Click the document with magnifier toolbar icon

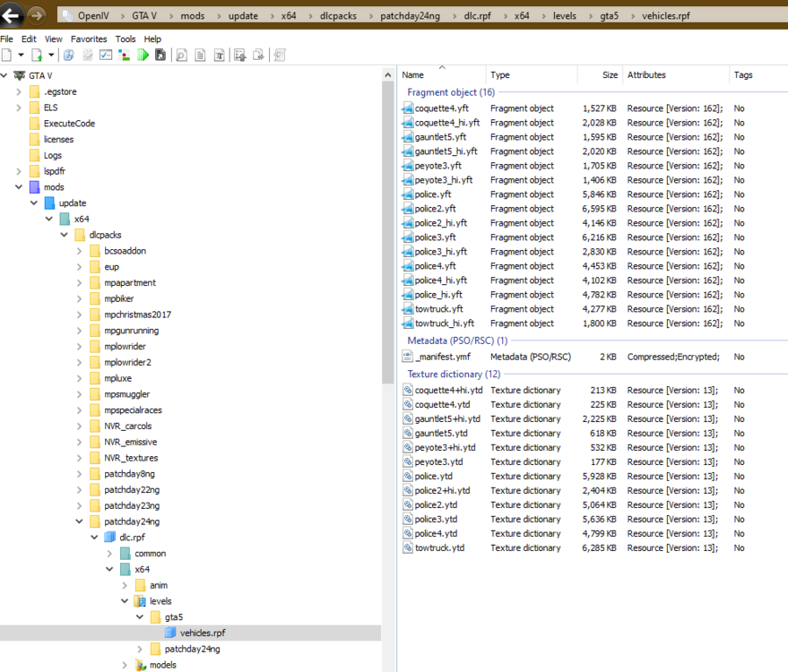[x=181, y=56]
